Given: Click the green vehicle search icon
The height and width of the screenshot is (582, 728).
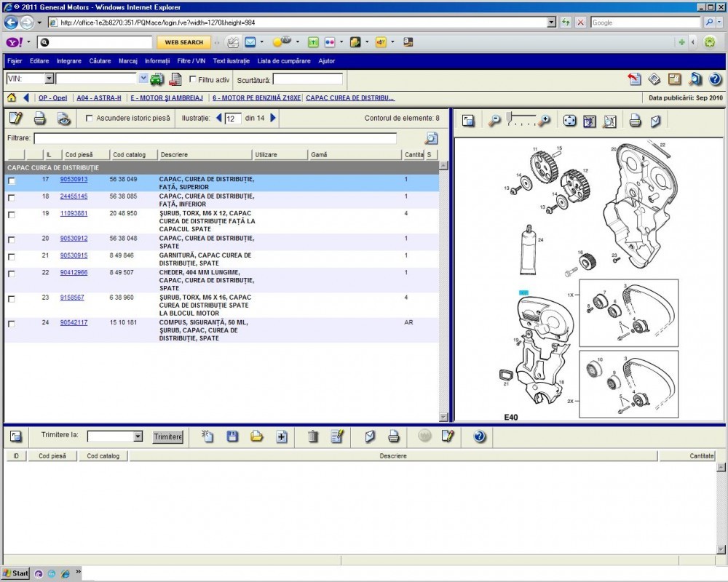Looking at the screenshot, I should point(157,79).
